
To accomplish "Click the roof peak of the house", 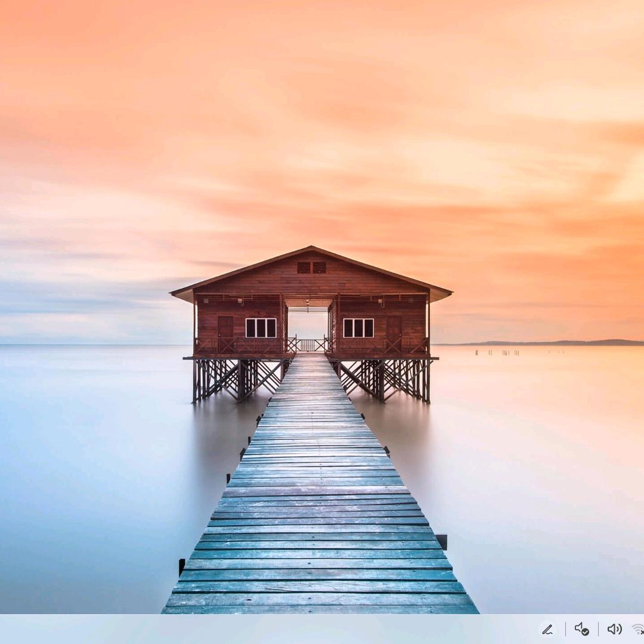I will coord(311,248).
